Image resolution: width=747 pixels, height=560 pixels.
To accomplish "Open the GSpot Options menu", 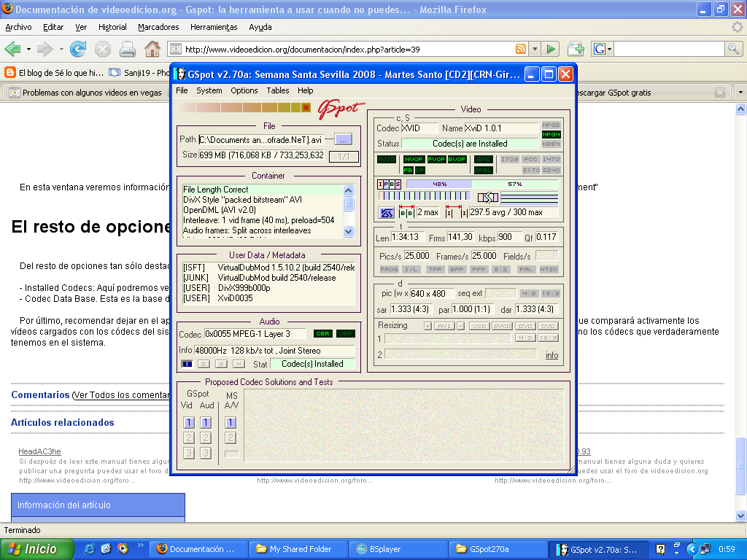I will click(244, 90).
